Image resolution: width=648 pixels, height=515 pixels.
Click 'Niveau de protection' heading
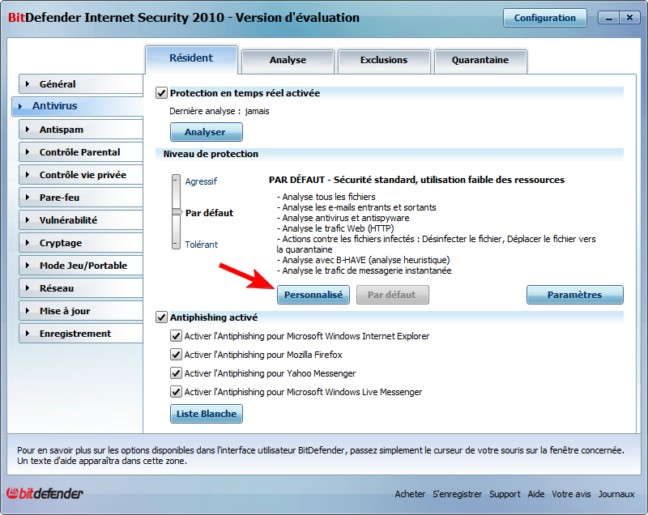tap(211, 154)
